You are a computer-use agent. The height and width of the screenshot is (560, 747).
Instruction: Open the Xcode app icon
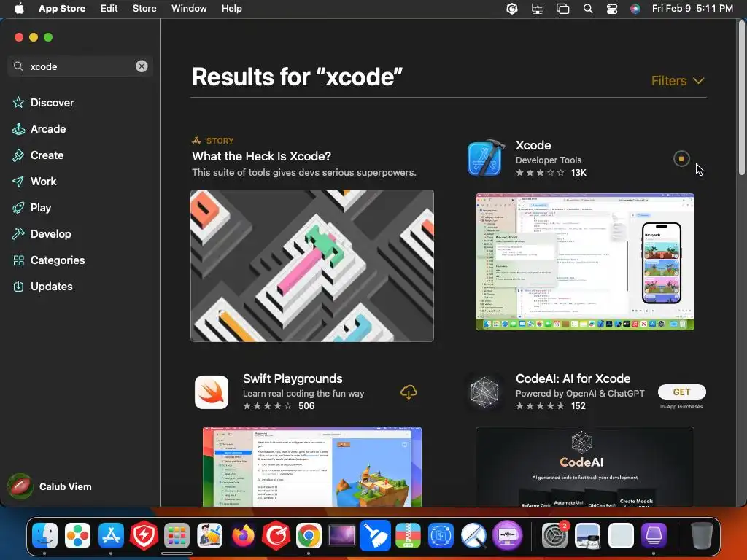pos(485,157)
